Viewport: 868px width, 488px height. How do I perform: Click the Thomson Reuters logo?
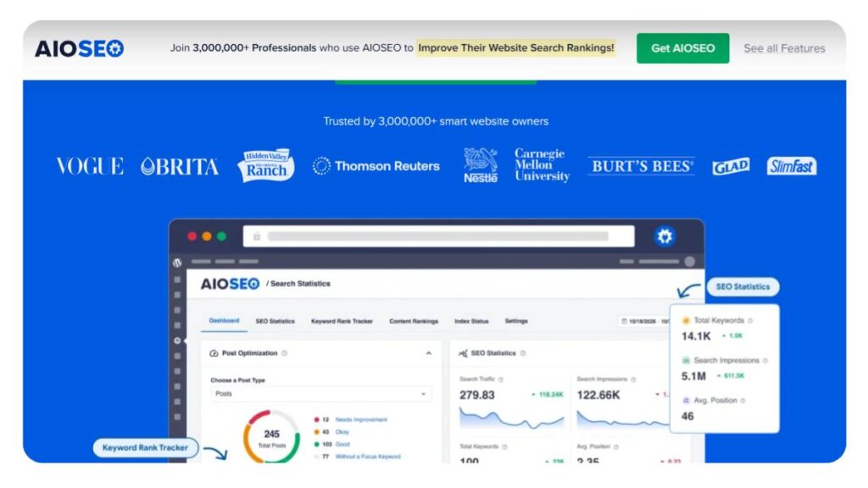pyautogui.click(x=376, y=166)
